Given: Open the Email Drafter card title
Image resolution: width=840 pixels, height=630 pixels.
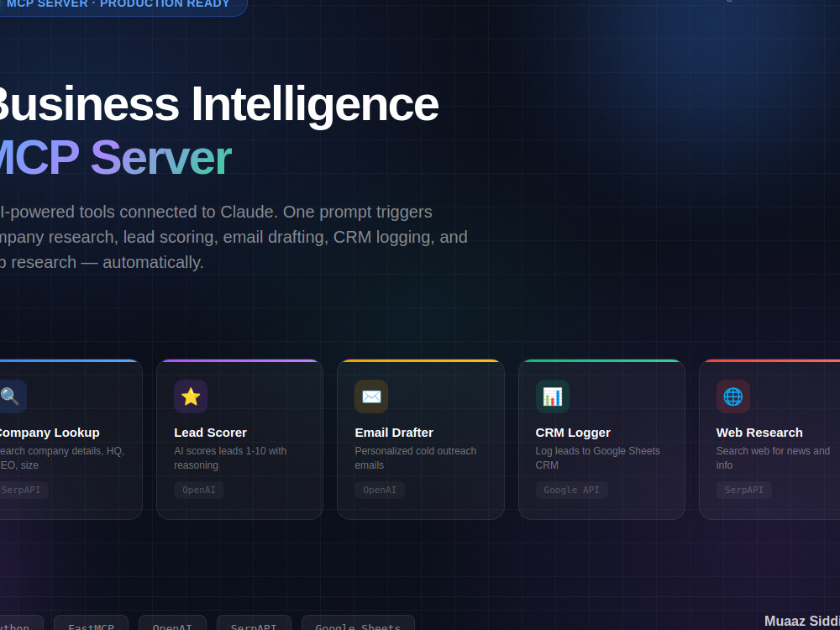Looking at the screenshot, I should [394, 433].
